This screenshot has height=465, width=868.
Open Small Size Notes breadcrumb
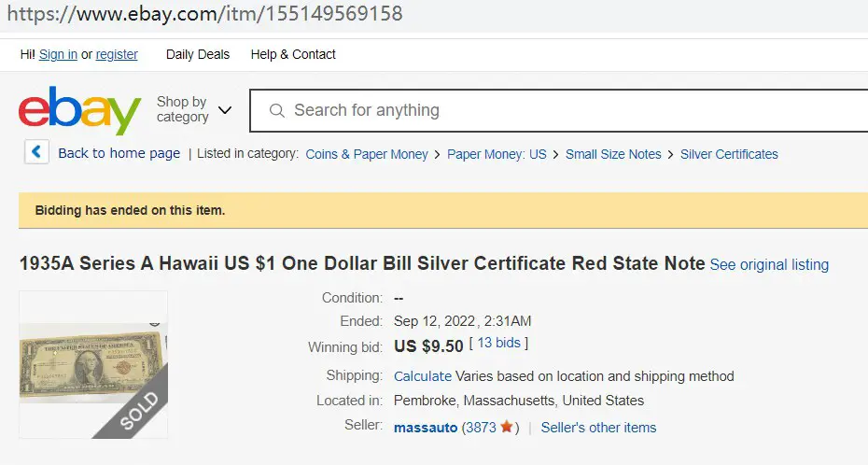click(x=613, y=154)
